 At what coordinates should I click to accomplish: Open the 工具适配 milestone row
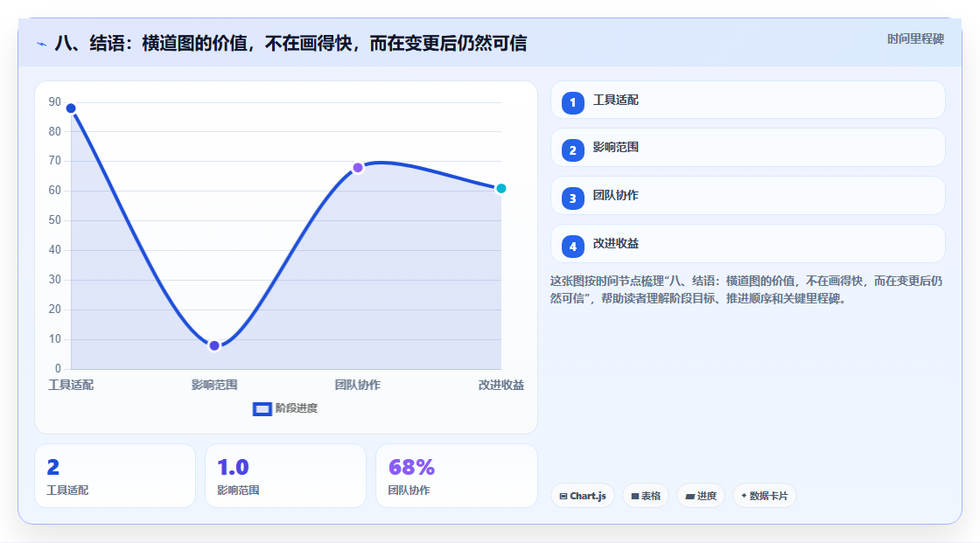(x=747, y=100)
